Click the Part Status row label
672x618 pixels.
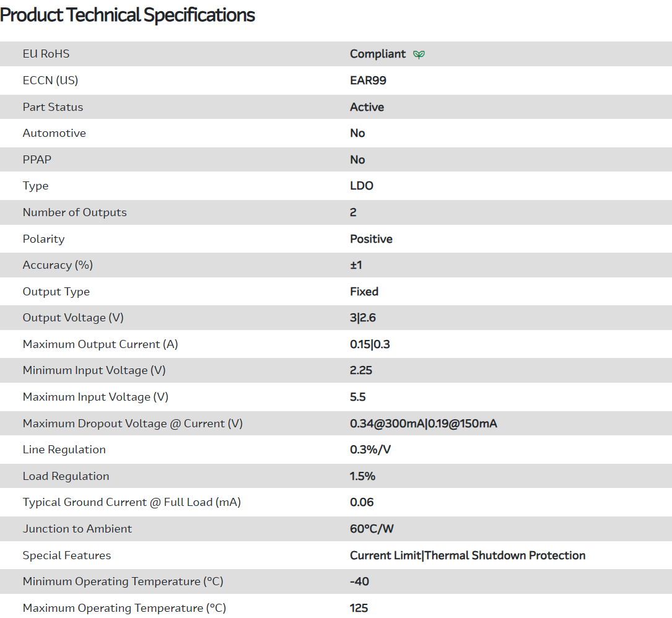pyautogui.click(x=53, y=107)
